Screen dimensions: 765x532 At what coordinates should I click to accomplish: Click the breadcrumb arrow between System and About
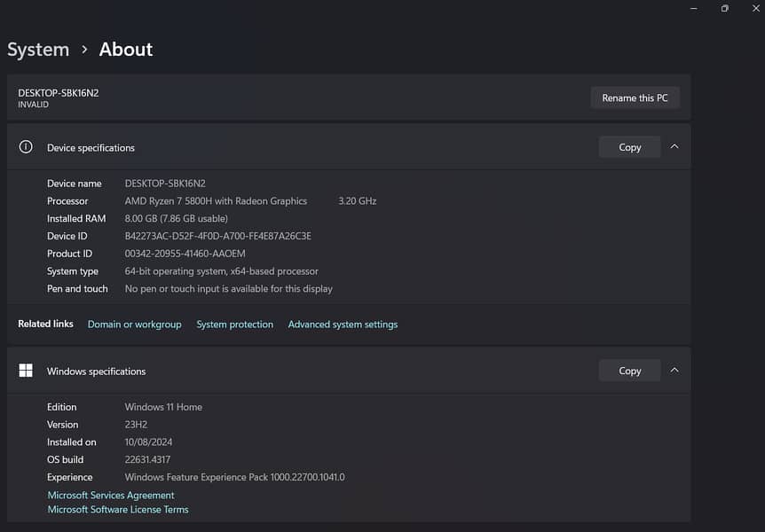(x=84, y=50)
